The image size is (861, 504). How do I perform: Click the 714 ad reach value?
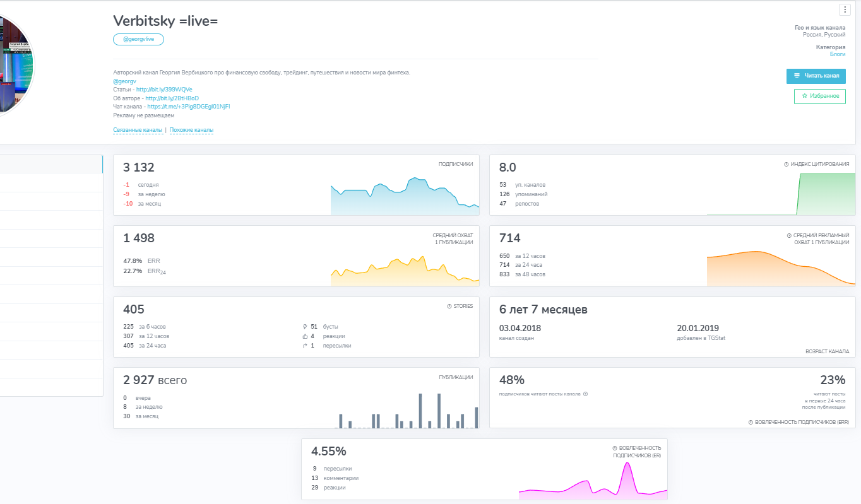point(509,238)
